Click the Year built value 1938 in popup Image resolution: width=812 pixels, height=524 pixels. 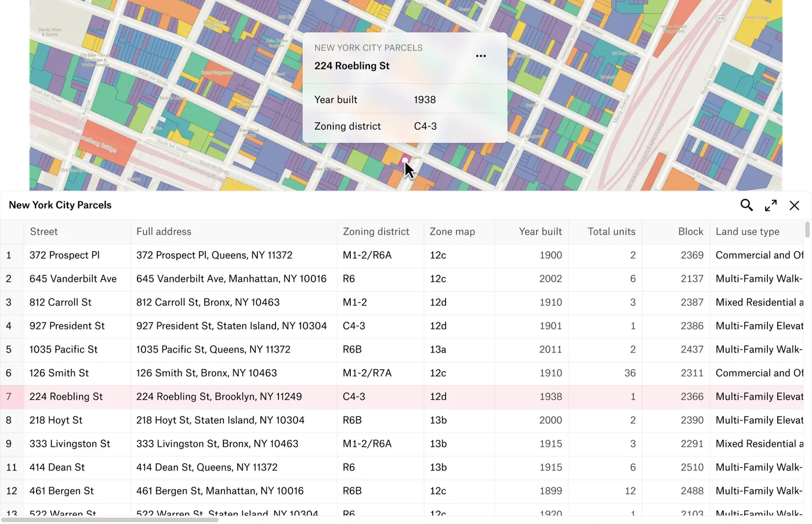click(x=425, y=100)
